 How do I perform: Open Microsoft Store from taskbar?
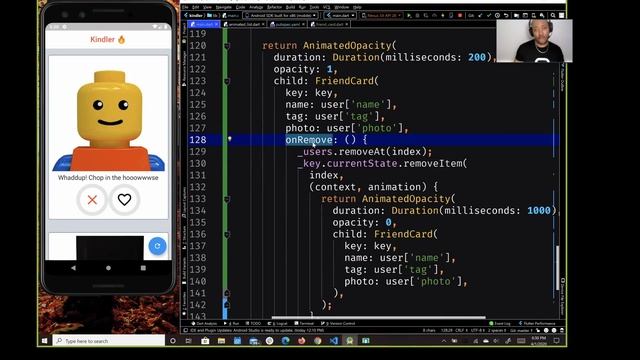pyautogui.click(x=205, y=340)
